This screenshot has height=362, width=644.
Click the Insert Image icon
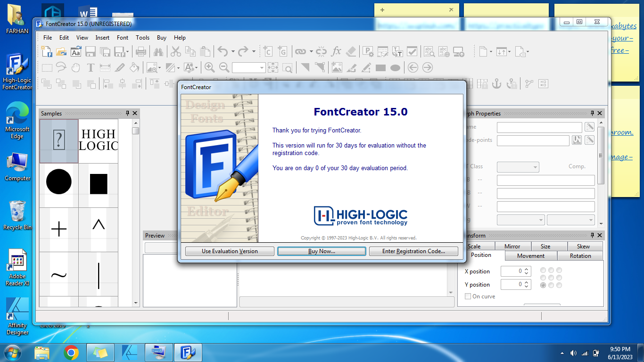pyautogui.click(x=336, y=67)
